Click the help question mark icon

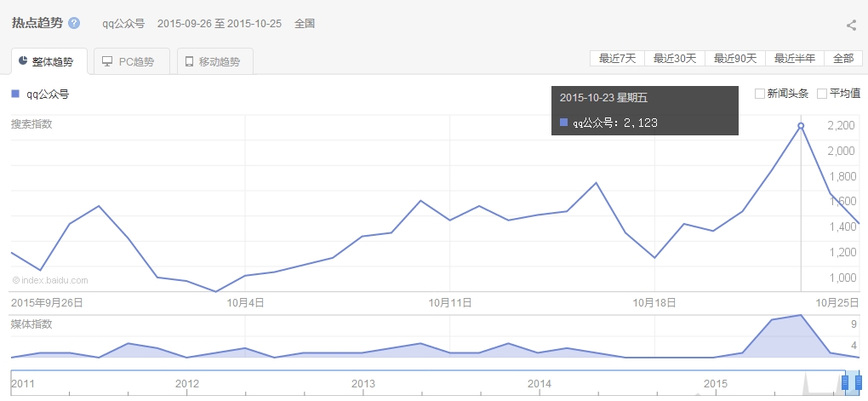[x=74, y=23]
